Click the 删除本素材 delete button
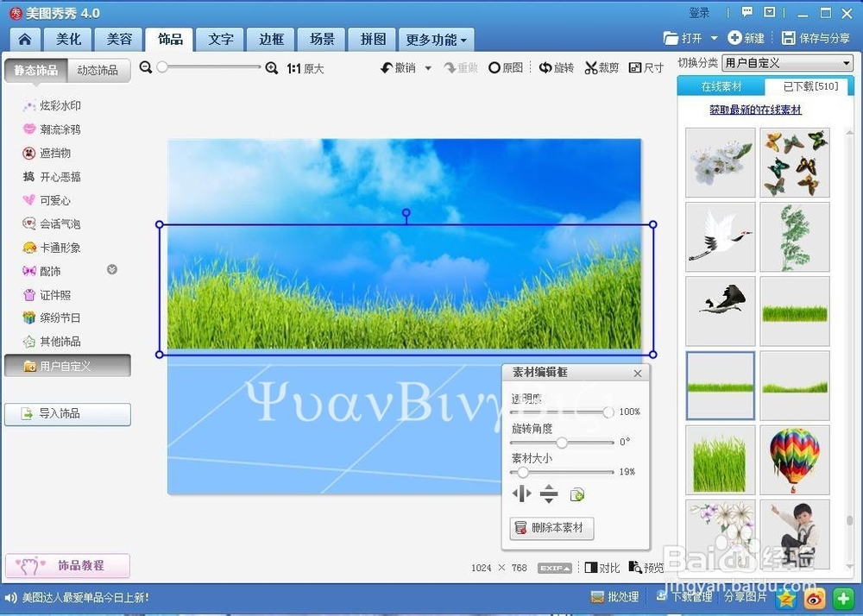This screenshot has height=616, width=863. [x=551, y=529]
